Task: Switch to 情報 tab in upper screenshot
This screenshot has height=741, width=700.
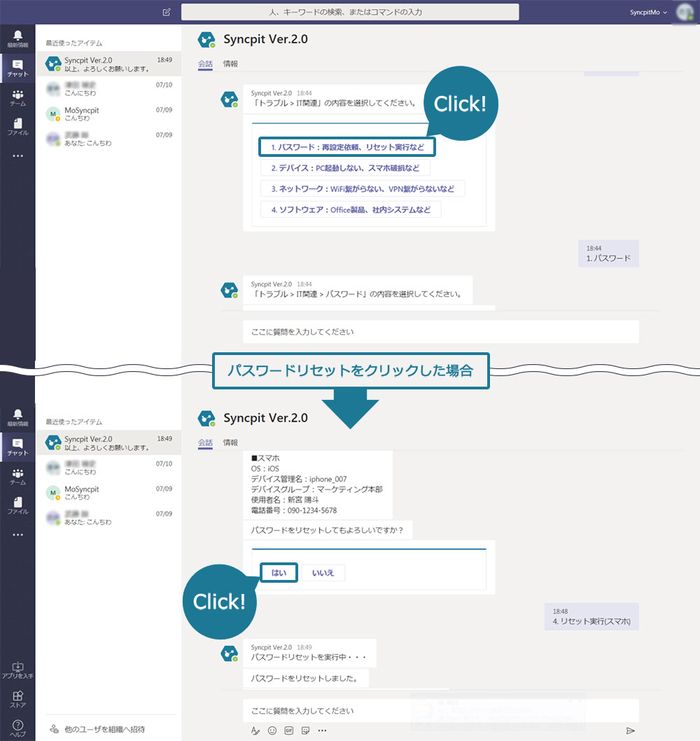Action: (x=230, y=64)
